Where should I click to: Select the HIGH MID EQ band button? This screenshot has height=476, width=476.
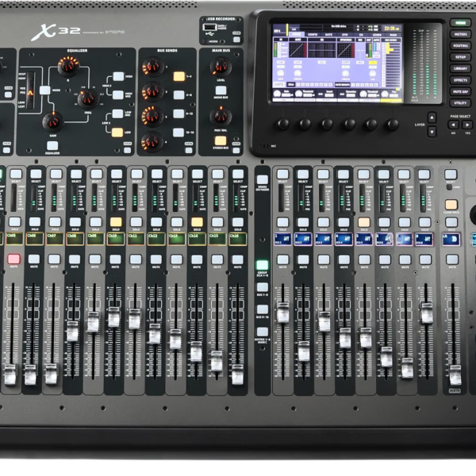click(x=117, y=95)
